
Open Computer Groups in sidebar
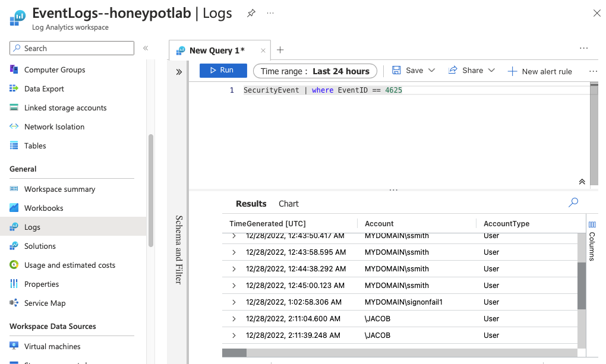pos(54,69)
